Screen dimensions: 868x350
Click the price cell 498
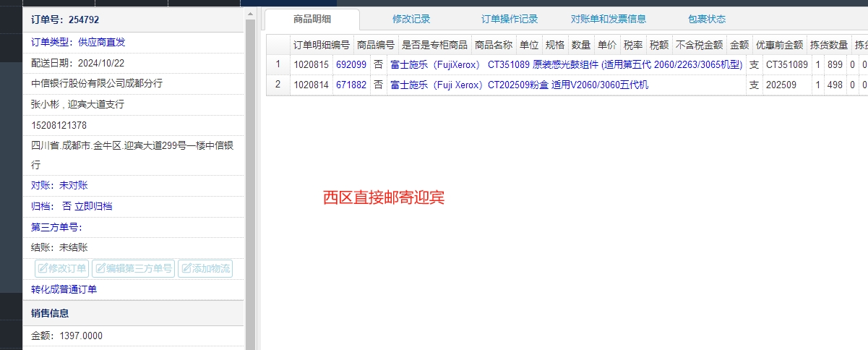[835, 85]
